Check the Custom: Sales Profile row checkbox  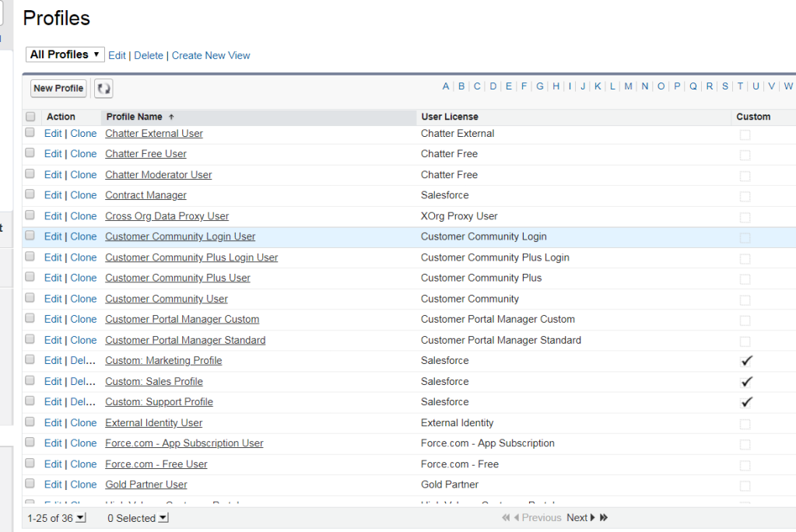point(30,381)
